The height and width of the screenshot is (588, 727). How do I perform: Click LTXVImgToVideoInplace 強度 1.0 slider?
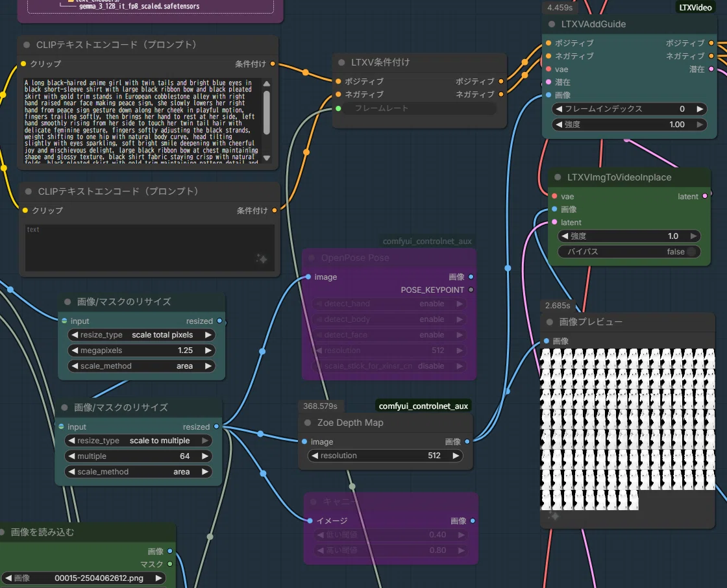pyautogui.click(x=629, y=236)
